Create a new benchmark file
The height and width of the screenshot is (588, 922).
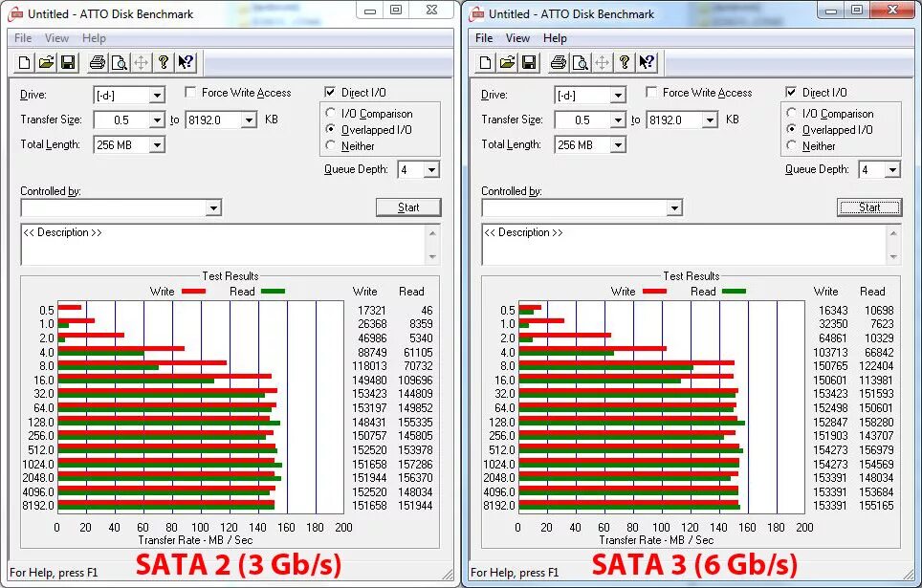coord(24,62)
